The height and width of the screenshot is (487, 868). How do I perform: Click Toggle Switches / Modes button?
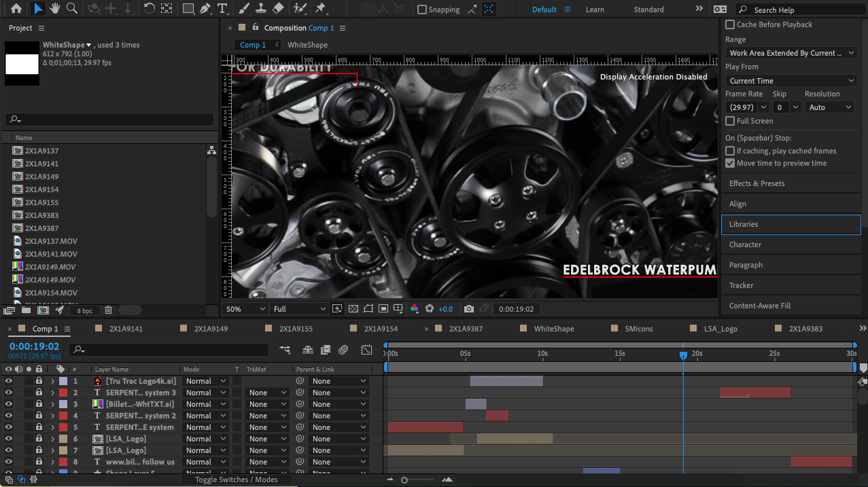[236, 480]
